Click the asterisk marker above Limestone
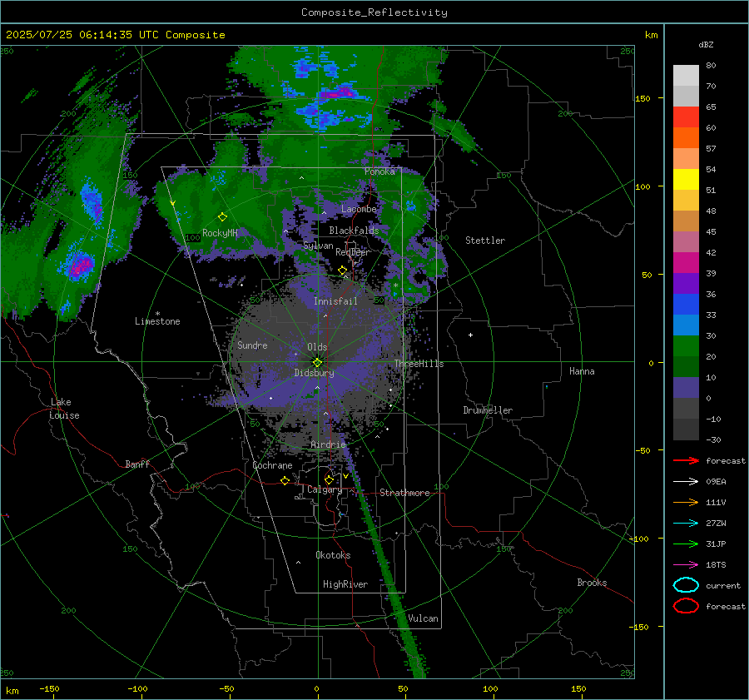Image resolution: width=749 pixels, height=700 pixels. click(x=157, y=314)
